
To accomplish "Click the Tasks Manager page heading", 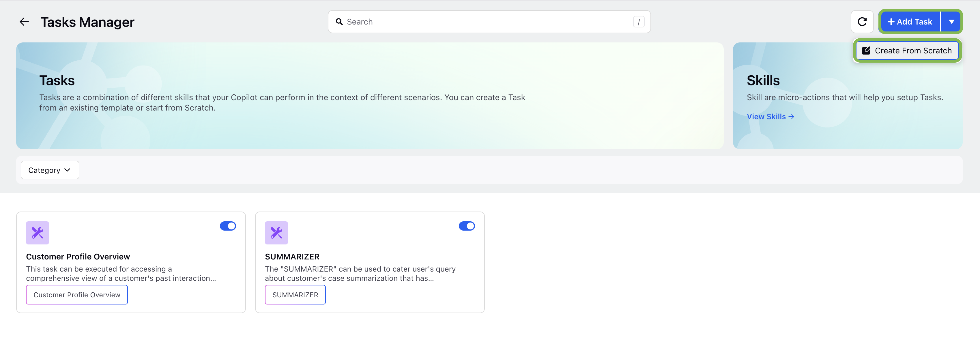I will [87, 22].
